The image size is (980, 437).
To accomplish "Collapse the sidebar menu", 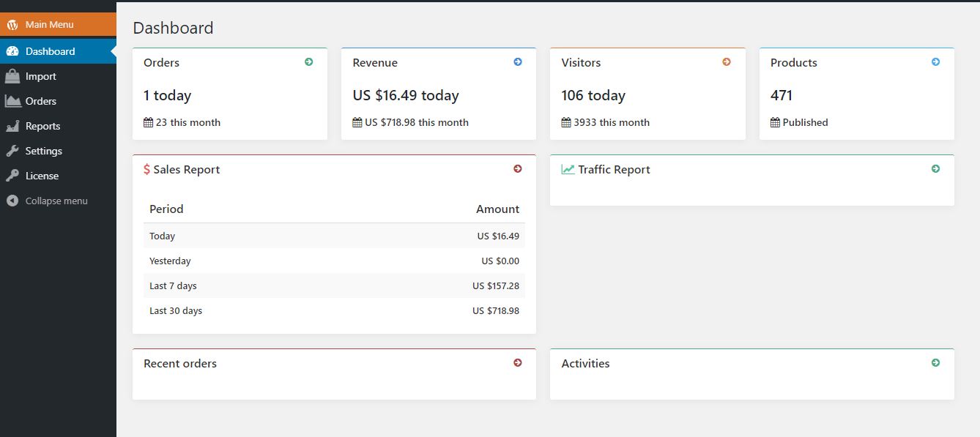I will pyautogui.click(x=56, y=201).
